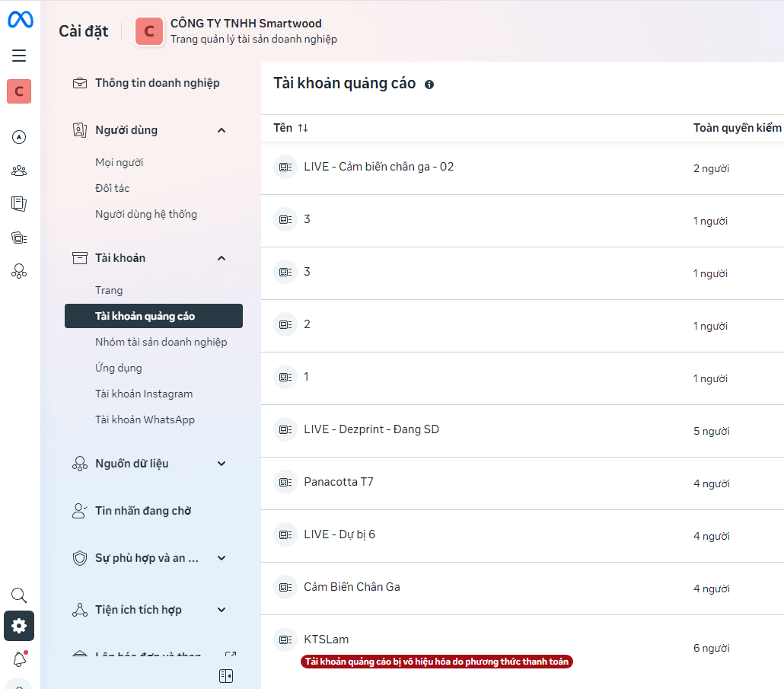Open the notifications bell icon

point(19,659)
